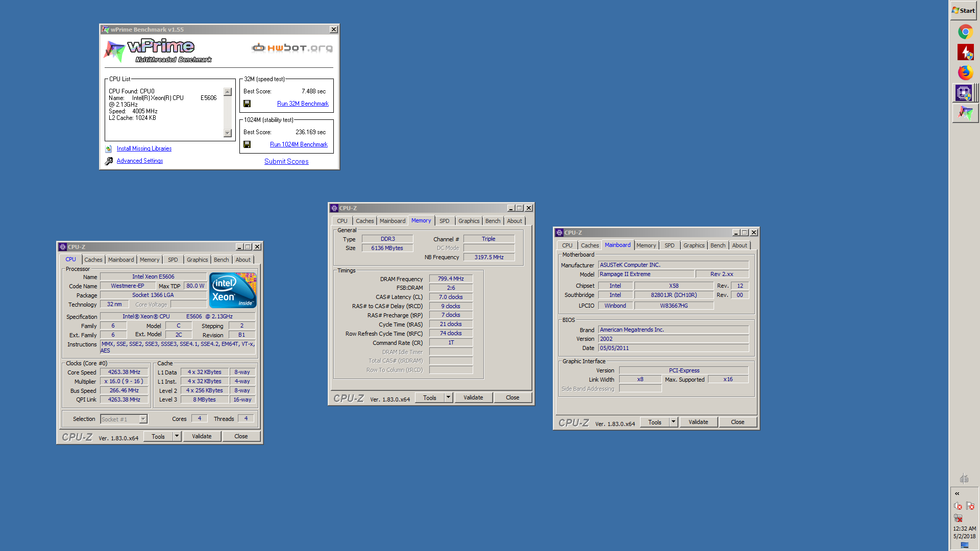
Task: Click the Install Missing Libraries icon
Action: tap(108, 149)
